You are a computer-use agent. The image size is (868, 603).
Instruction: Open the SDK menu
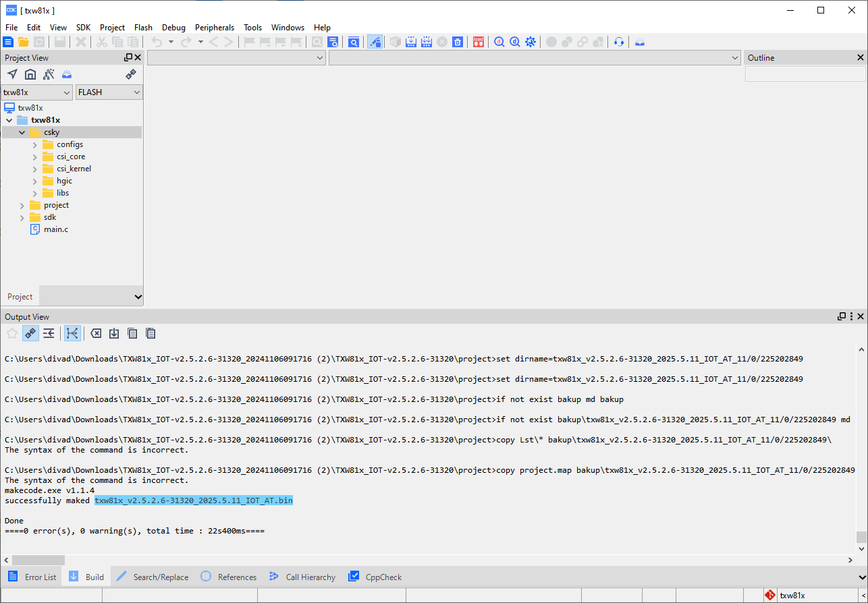pyautogui.click(x=83, y=28)
